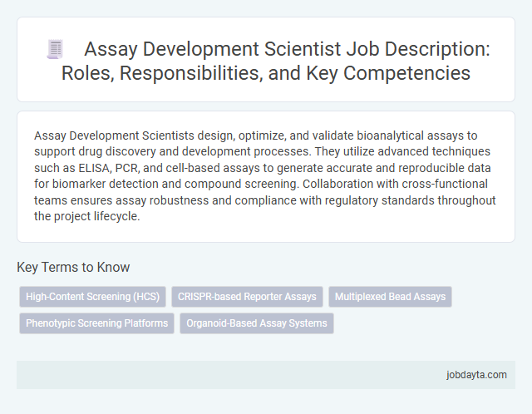Open the Organoid-Based Assay Systems tag
532x414 pixels.
(x=257, y=323)
